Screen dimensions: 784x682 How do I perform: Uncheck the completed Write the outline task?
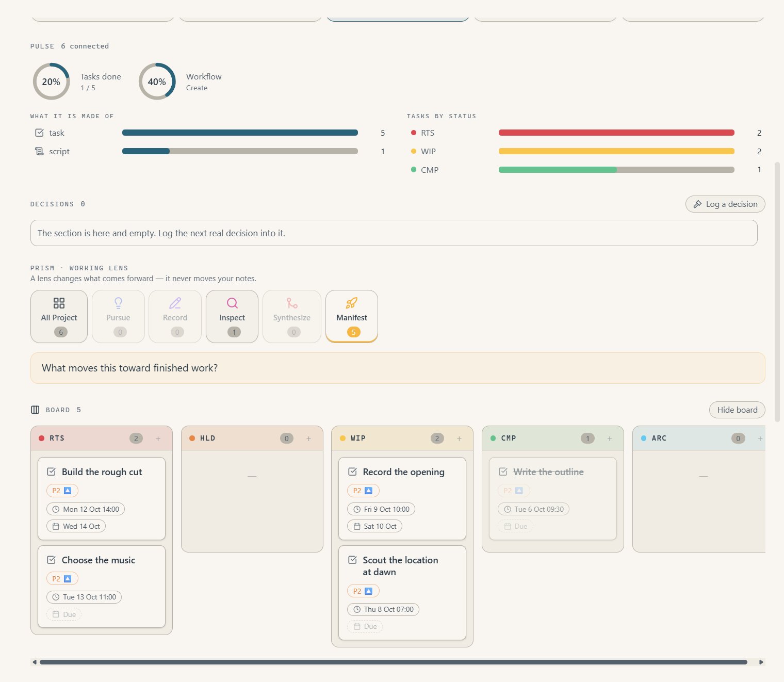click(503, 472)
